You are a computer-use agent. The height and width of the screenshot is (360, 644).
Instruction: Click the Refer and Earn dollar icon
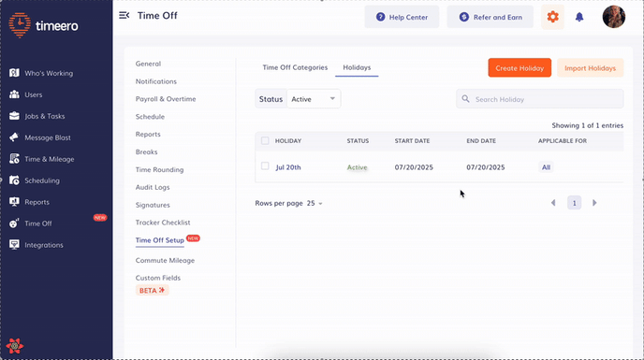click(x=463, y=17)
